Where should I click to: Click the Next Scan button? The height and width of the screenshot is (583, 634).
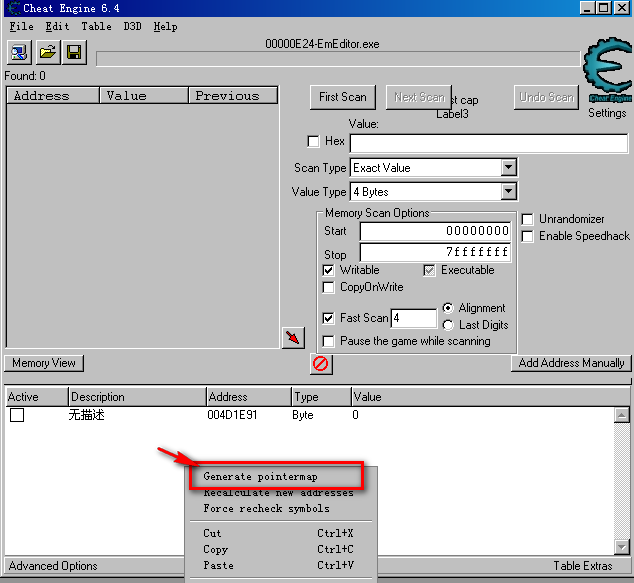pos(419,97)
